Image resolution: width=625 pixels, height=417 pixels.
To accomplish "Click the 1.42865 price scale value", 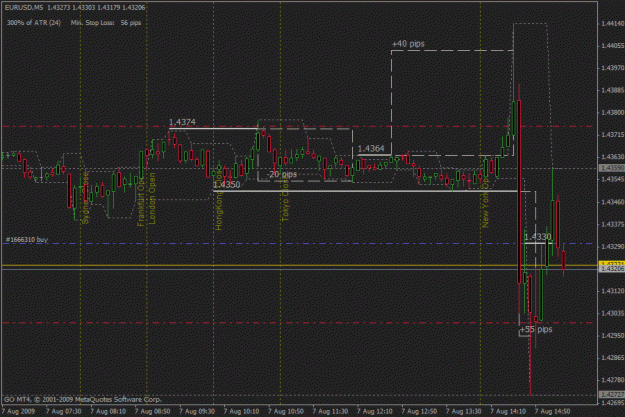I will 612,358.
